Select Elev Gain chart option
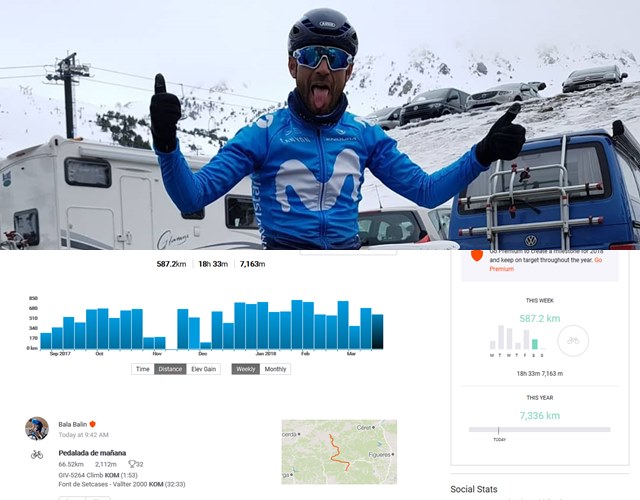This screenshot has height=500, width=640. point(204,369)
